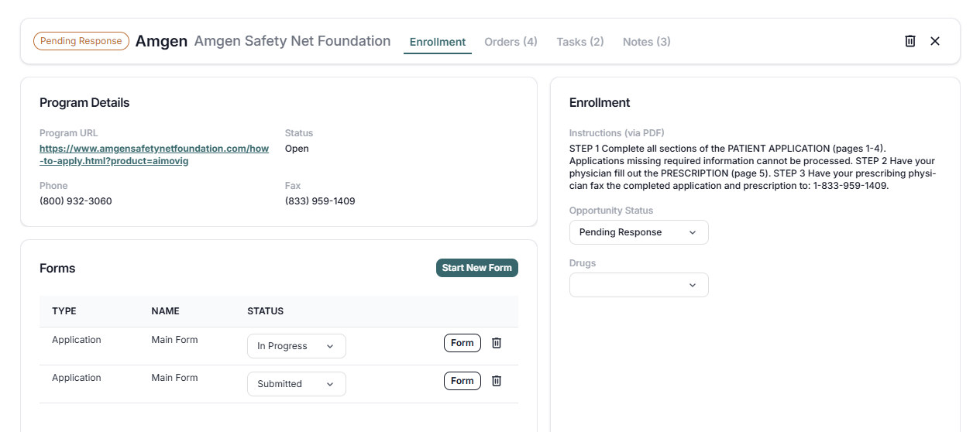Click the NAME column header

[165, 311]
